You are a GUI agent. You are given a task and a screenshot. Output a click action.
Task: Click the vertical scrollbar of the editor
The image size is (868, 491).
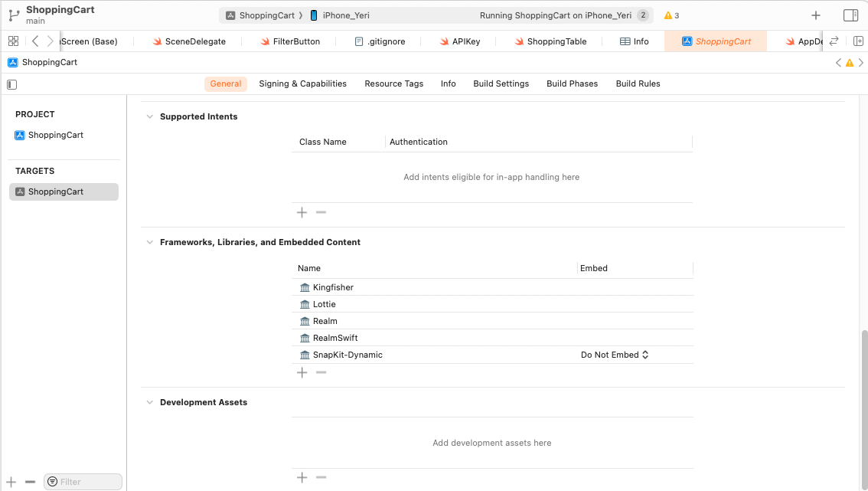[864, 410]
